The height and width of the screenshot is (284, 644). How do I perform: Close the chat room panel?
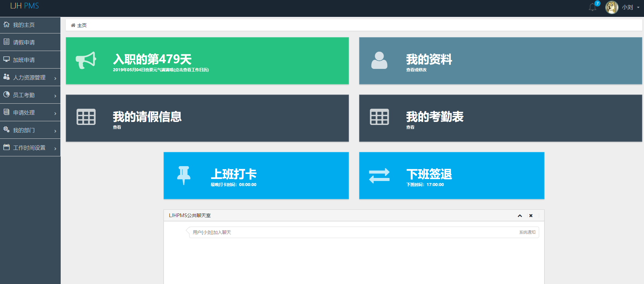(531, 216)
